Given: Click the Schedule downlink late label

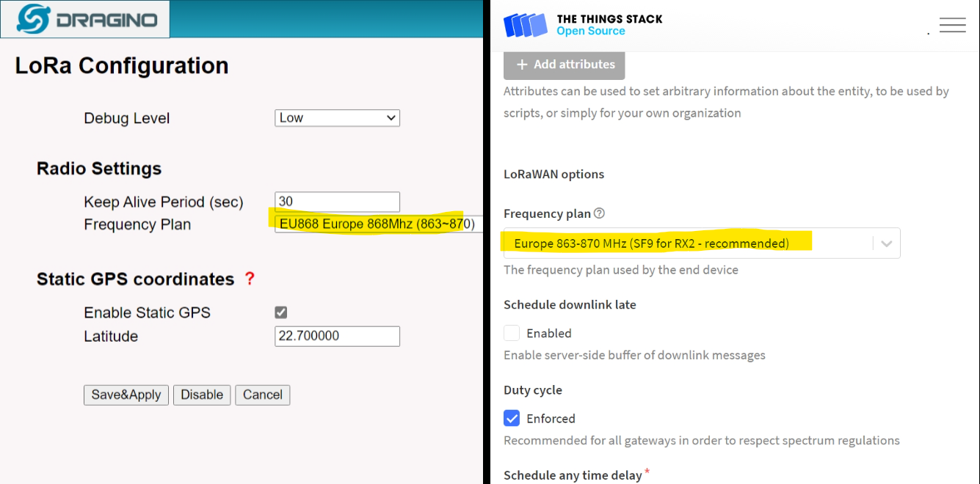Looking at the screenshot, I should [570, 304].
